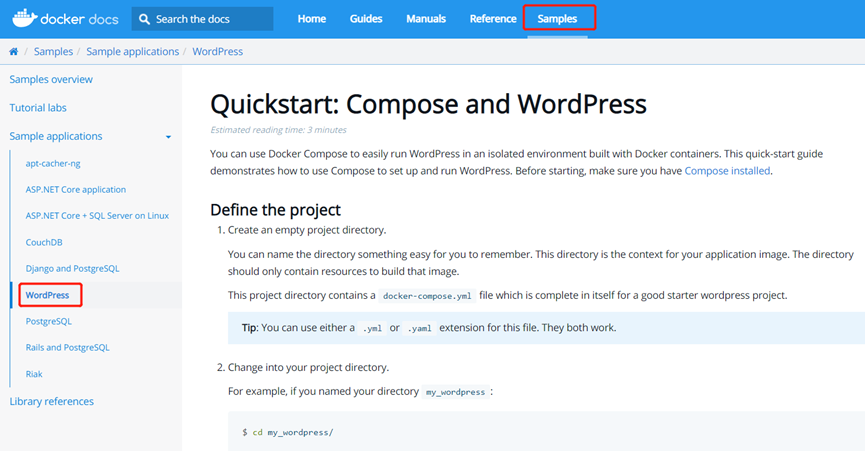Click the Quickstart: Compose and WordPress heading
This screenshot has width=865, height=451.
tap(428, 104)
